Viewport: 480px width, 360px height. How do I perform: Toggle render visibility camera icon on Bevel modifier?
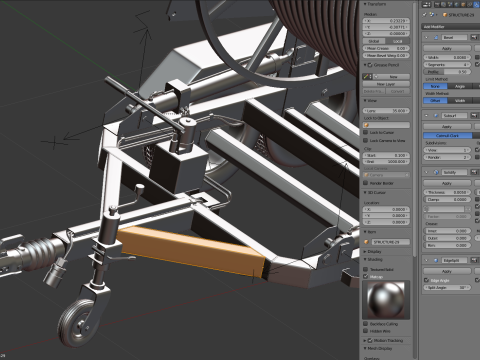pos(474,37)
